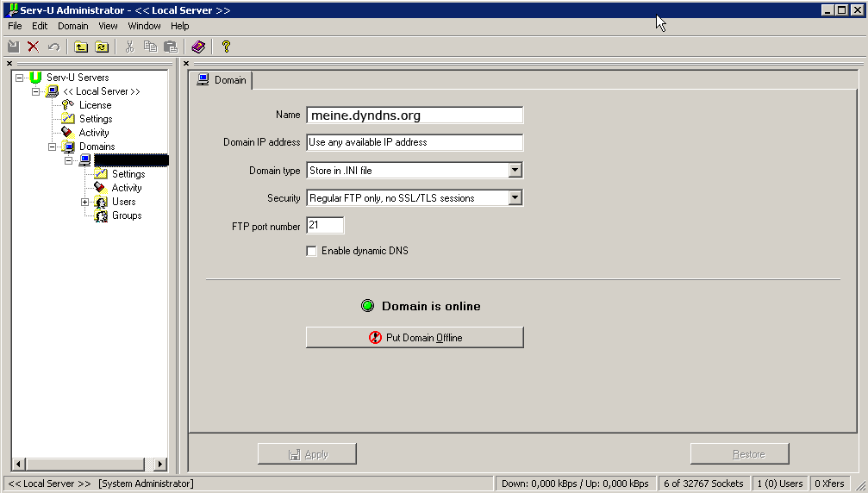The width and height of the screenshot is (868, 493).
Task: Click the Groups icon in tree
Action: pos(101,215)
